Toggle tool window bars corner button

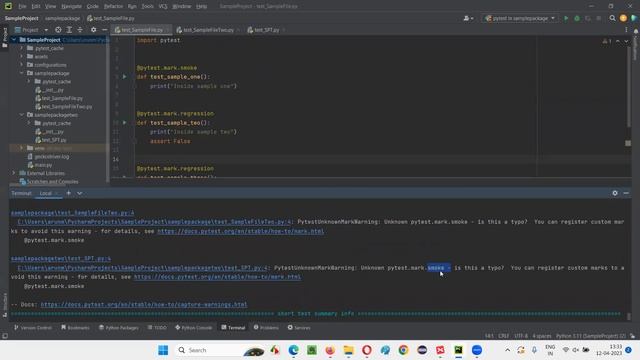(x=5, y=336)
